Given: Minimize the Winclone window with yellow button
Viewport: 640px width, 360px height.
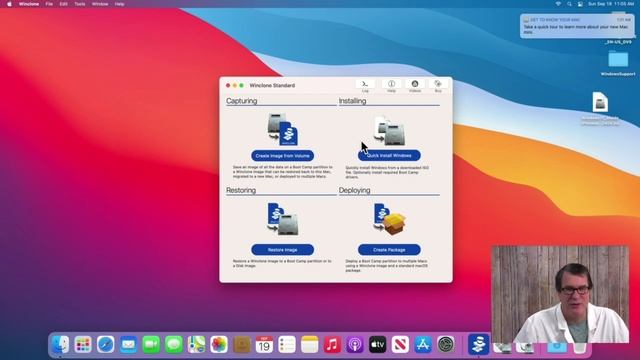Looking at the screenshot, I should 235,85.
